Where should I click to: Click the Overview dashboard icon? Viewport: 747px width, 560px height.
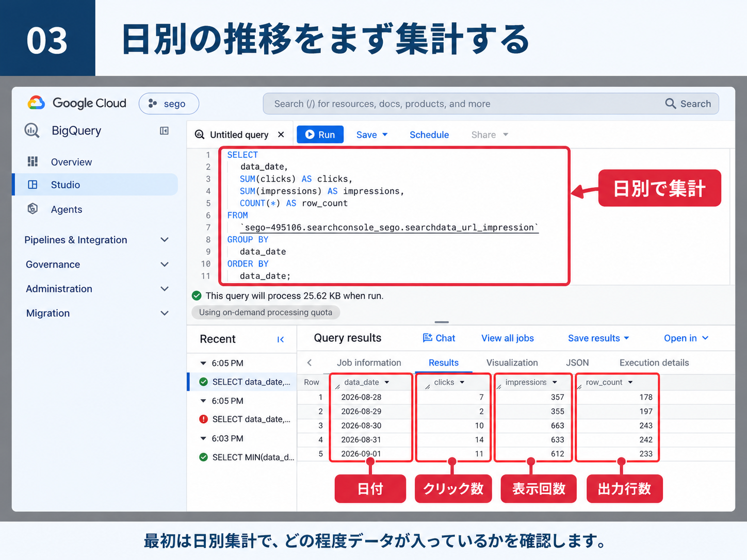(33, 162)
